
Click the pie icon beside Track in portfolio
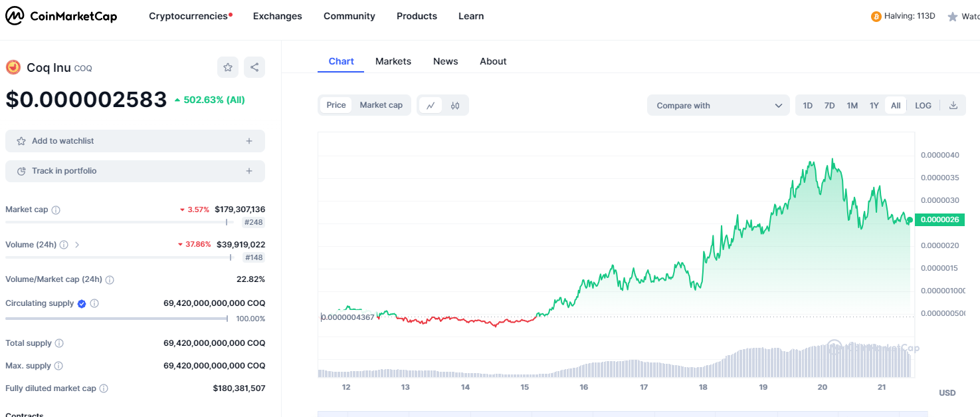click(x=21, y=171)
